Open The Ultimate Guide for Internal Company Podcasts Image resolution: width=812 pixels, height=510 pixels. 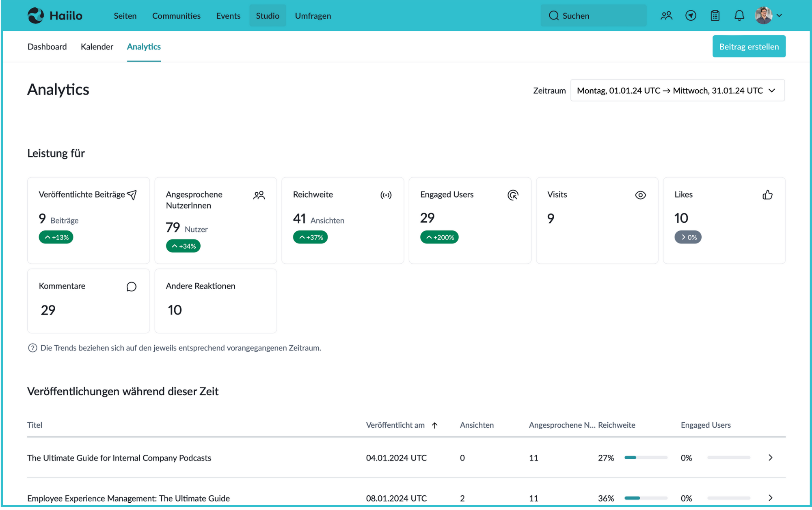pyautogui.click(x=119, y=458)
